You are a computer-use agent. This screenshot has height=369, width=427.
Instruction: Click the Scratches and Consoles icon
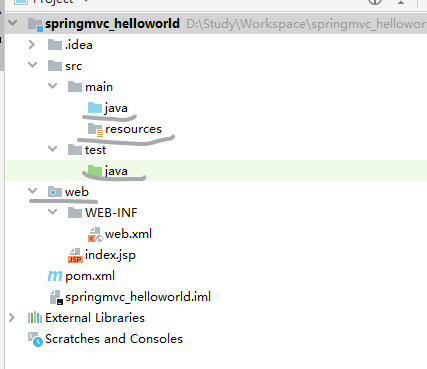[35, 339]
